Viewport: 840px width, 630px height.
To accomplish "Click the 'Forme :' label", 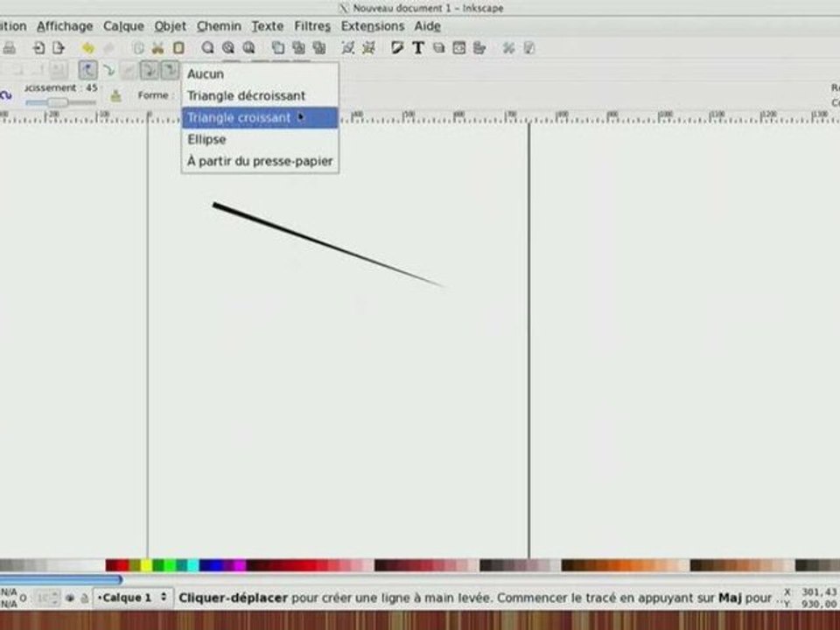I will 157,95.
